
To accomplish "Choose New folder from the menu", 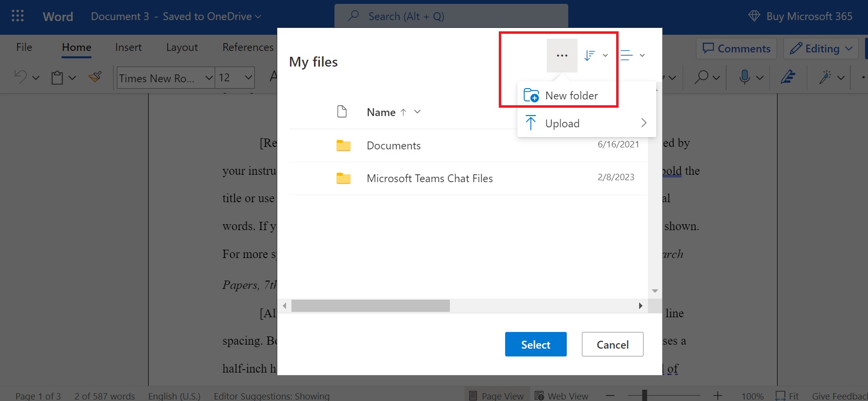I will tap(571, 95).
